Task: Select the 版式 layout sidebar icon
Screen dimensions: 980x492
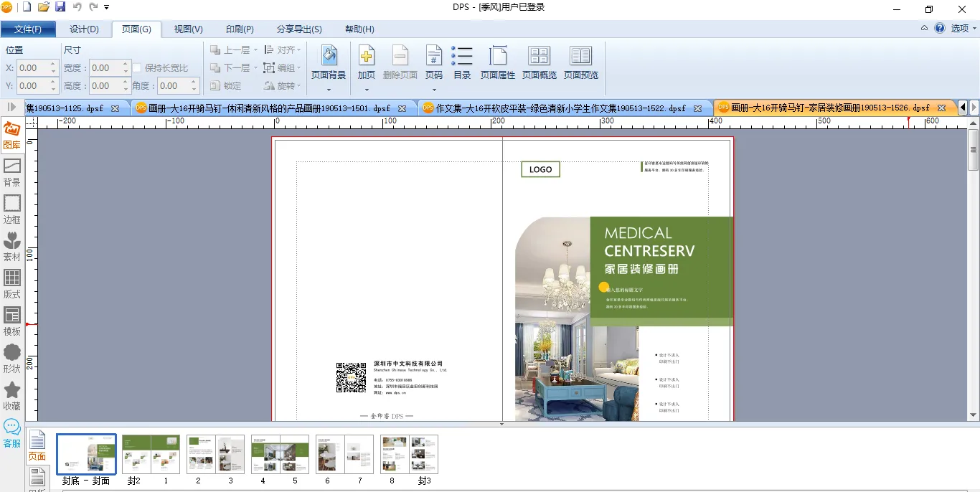Action: (12, 283)
